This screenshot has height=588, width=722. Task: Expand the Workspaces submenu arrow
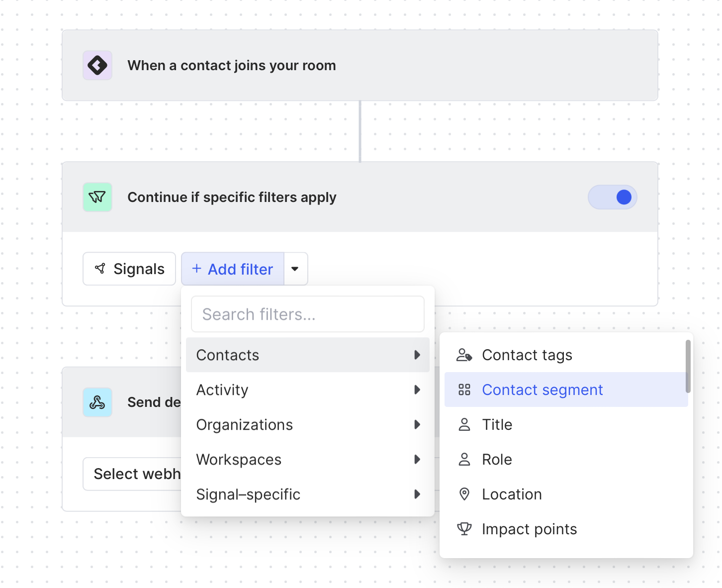pos(417,459)
